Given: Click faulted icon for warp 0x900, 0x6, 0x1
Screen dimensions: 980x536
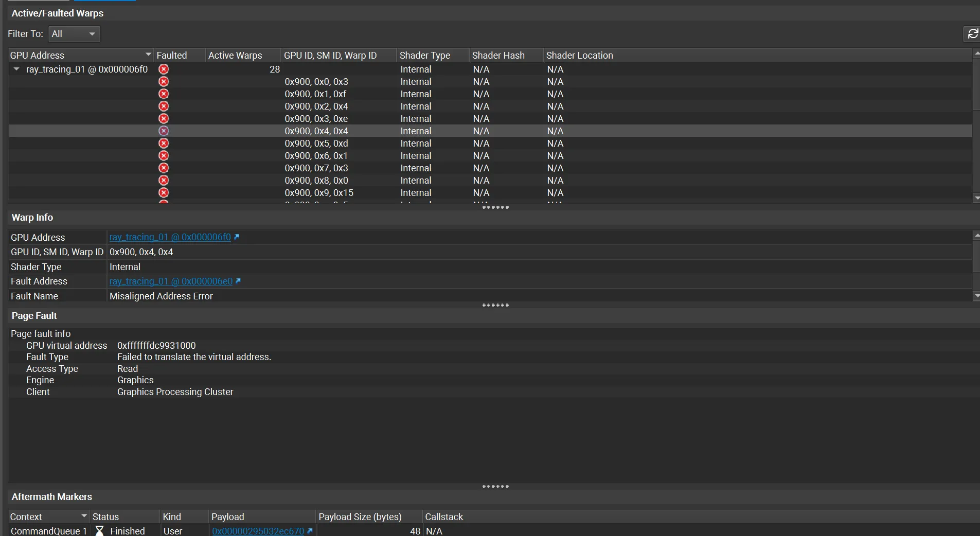Looking at the screenshot, I should [164, 155].
